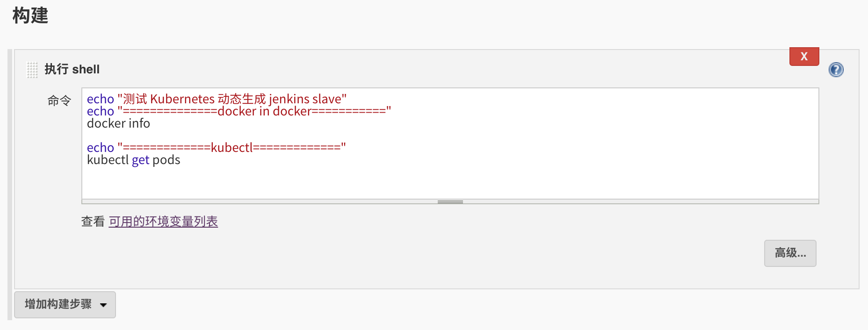Viewport: 868px width, 330px height.
Task: Click the echo docker in docker line
Action: coord(239,111)
